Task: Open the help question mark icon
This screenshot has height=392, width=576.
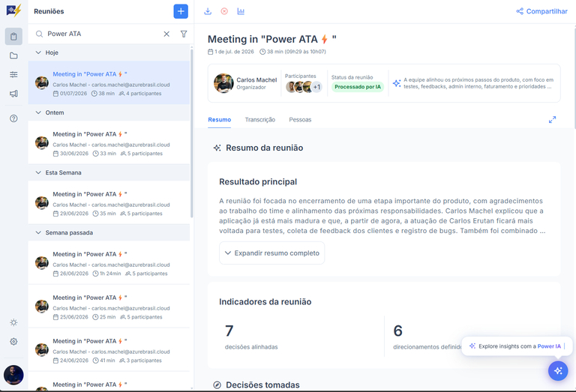Action: tap(13, 118)
